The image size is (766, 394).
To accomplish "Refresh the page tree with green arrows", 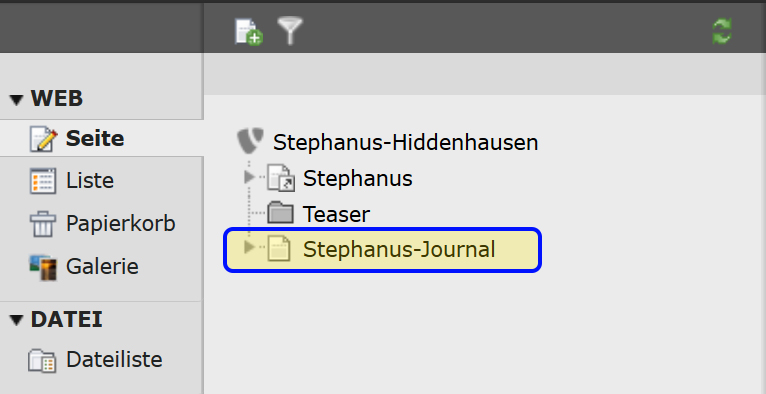I will 722,31.
